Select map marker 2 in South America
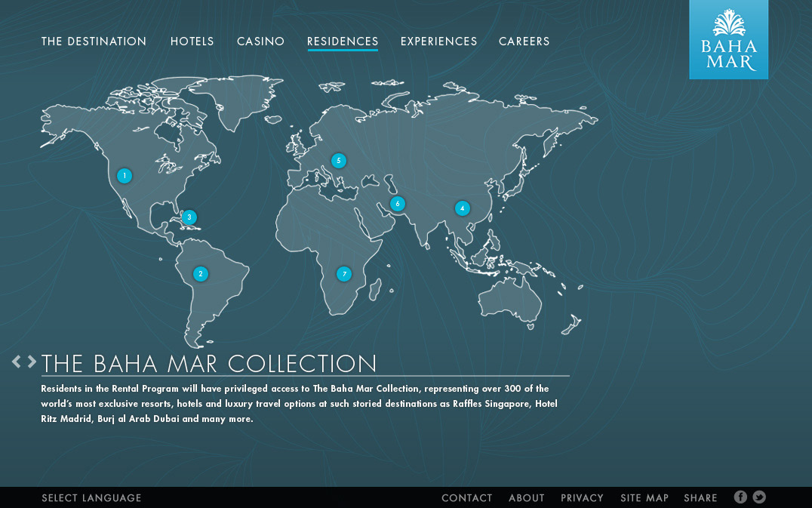This screenshot has height=508, width=812. point(201,273)
